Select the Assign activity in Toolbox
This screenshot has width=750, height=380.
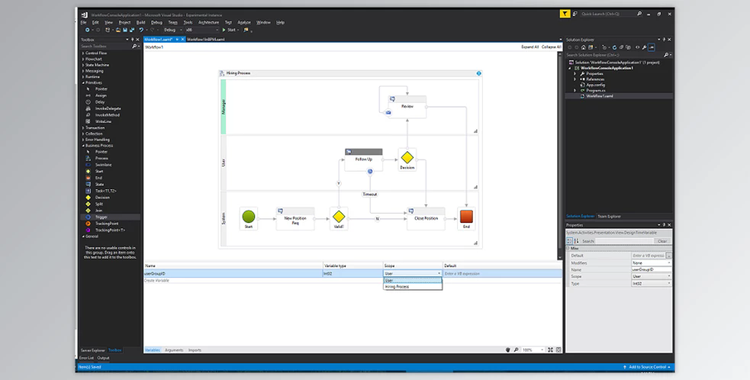[100, 95]
